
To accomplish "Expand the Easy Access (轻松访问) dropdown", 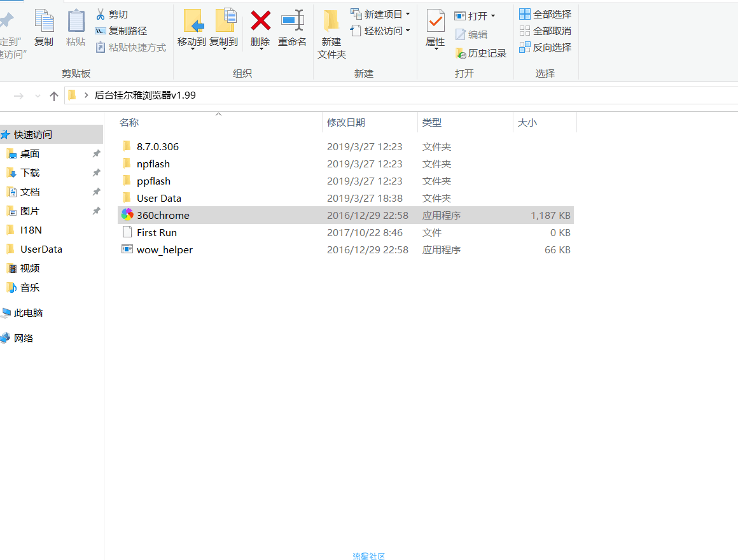I will tap(380, 31).
